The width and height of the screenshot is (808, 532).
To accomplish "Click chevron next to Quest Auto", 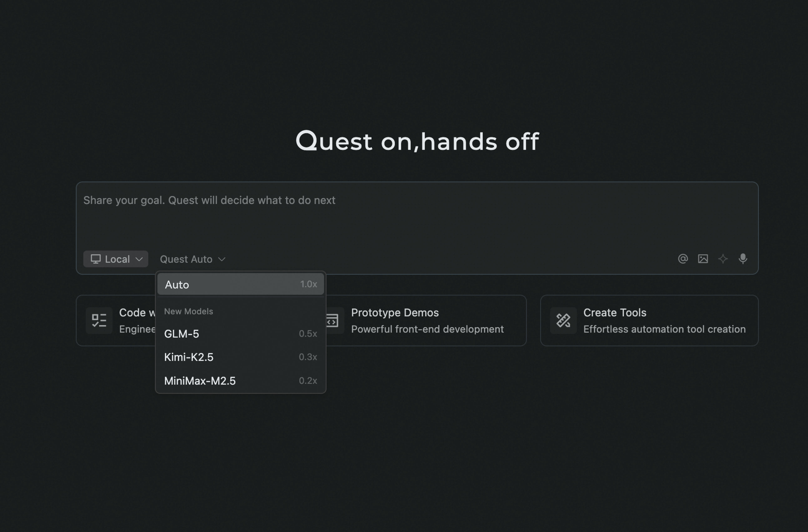I will 222,259.
